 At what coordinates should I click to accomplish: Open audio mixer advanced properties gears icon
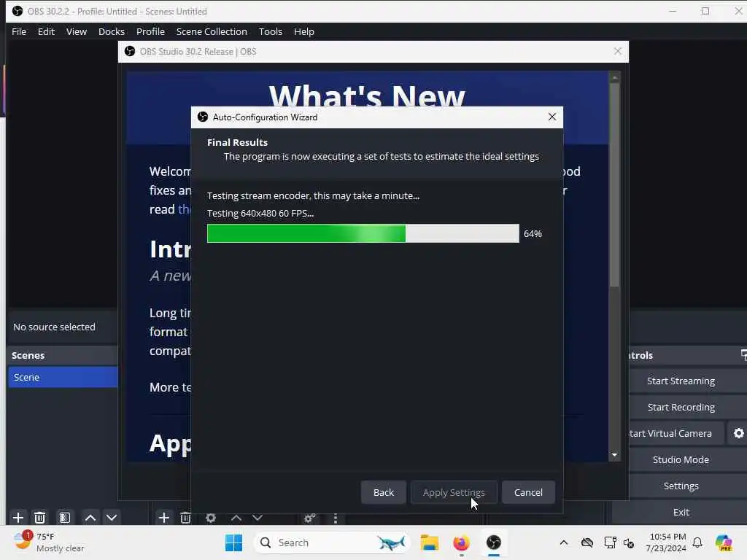point(309,518)
